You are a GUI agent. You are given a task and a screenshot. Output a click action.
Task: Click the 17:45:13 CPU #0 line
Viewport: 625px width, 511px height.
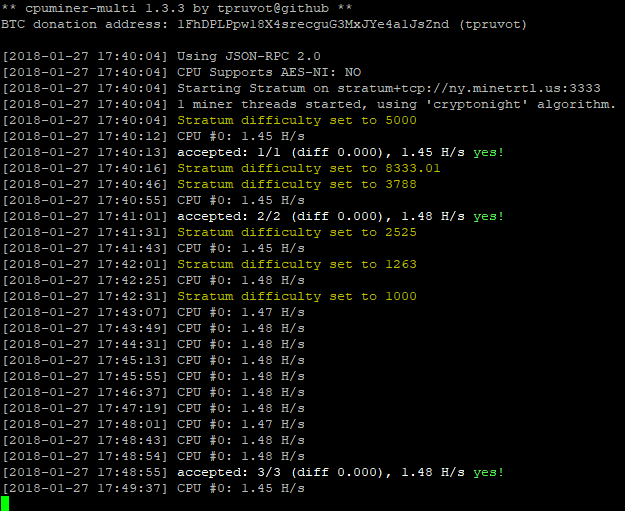coord(153,360)
